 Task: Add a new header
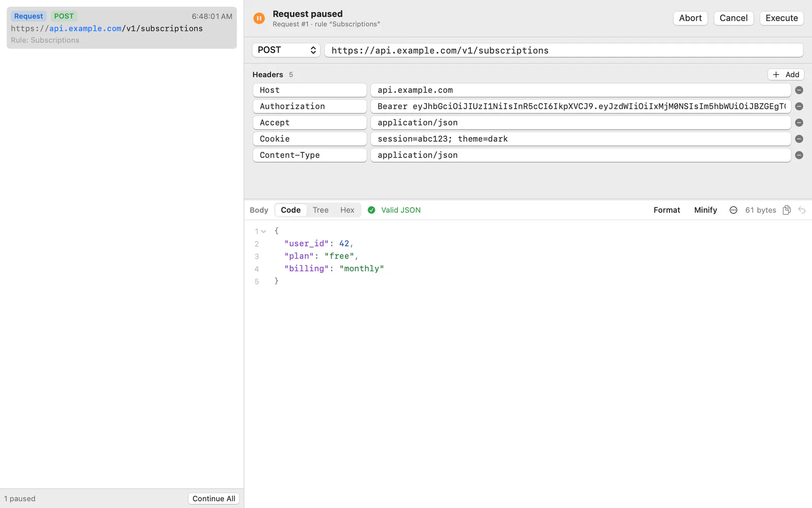(x=786, y=75)
